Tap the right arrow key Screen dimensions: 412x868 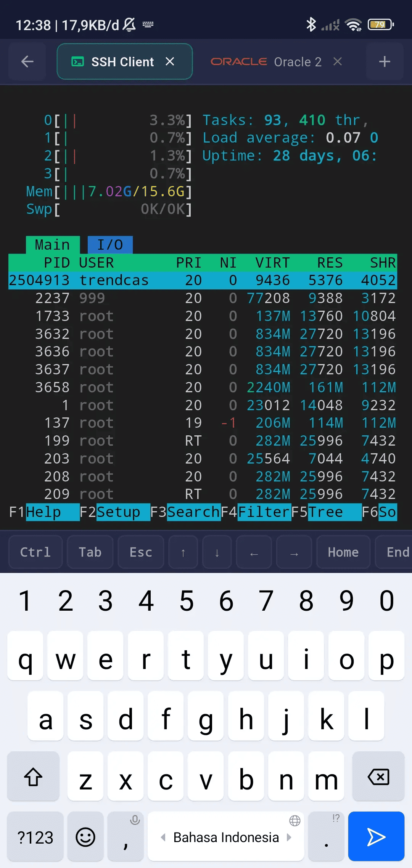pyautogui.click(x=294, y=552)
